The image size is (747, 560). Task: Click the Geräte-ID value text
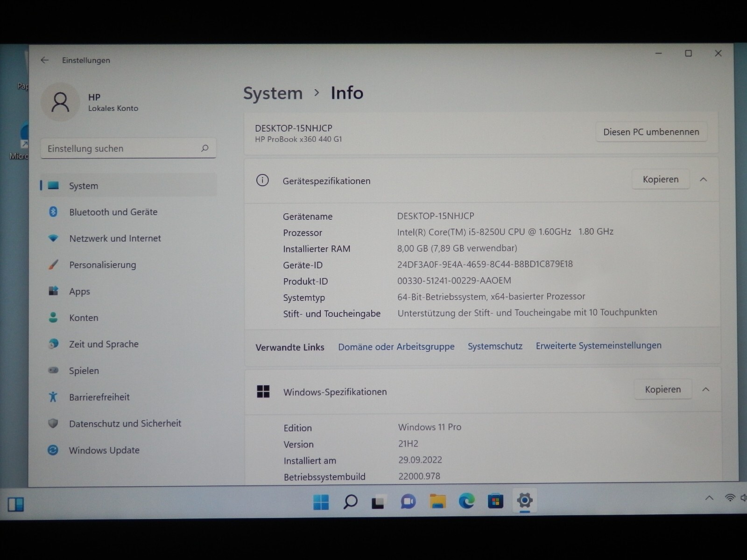tap(485, 264)
